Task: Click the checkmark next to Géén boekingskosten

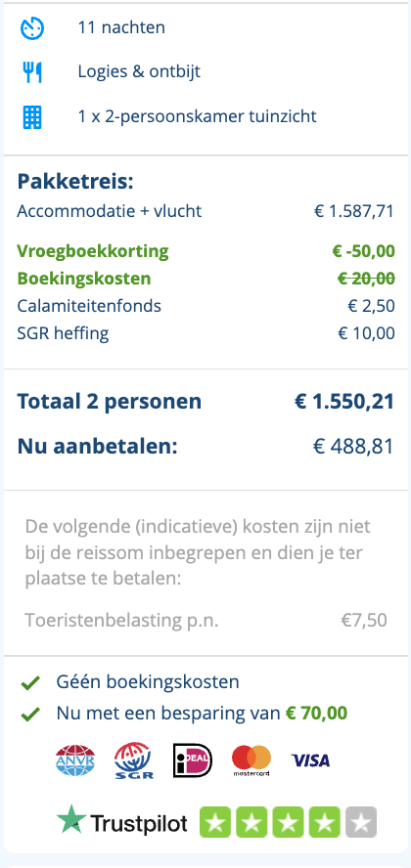Action: (x=30, y=683)
